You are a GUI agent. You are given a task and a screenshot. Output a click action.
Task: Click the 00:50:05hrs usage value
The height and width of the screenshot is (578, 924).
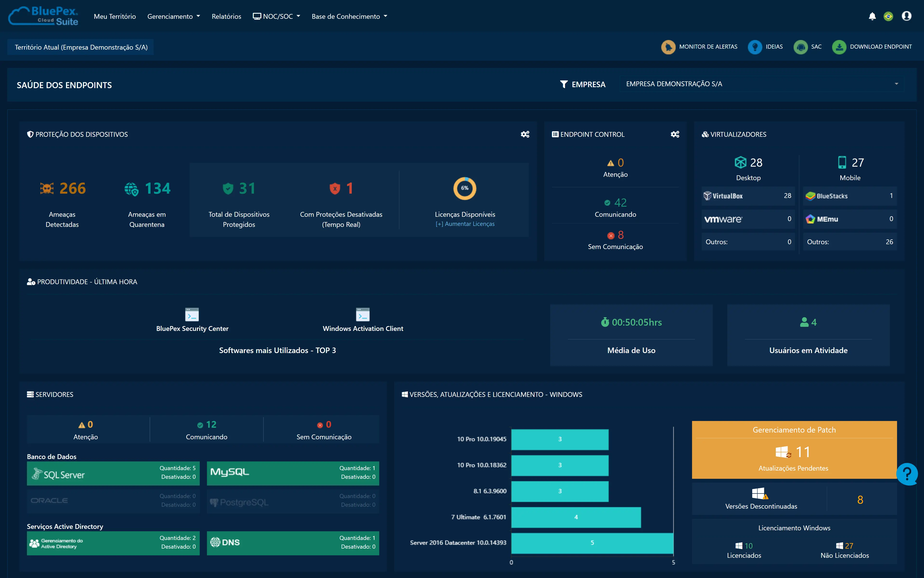tap(637, 322)
